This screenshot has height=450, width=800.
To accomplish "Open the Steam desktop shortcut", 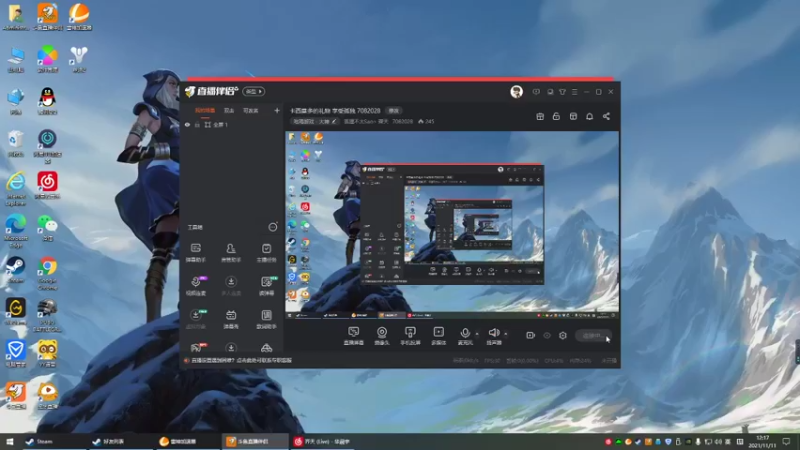I will pyautogui.click(x=15, y=270).
